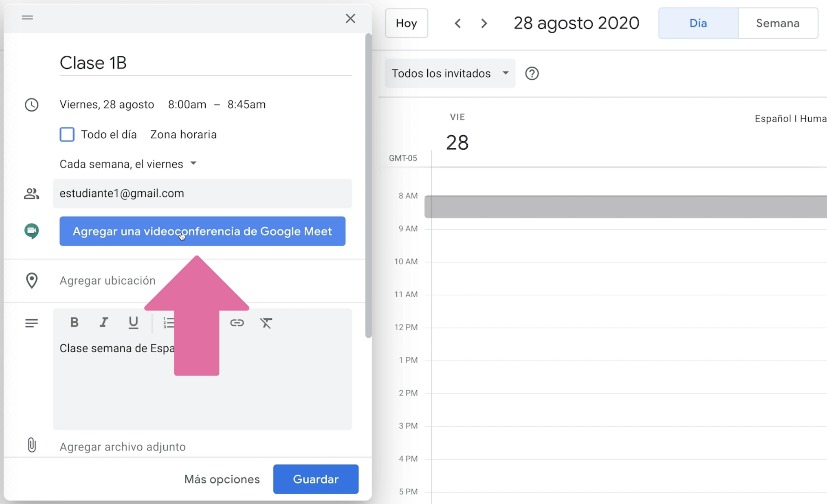This screenshot has width=827, height=504.
Task: Remove formatting from the description text
Action: pos(266,323)
